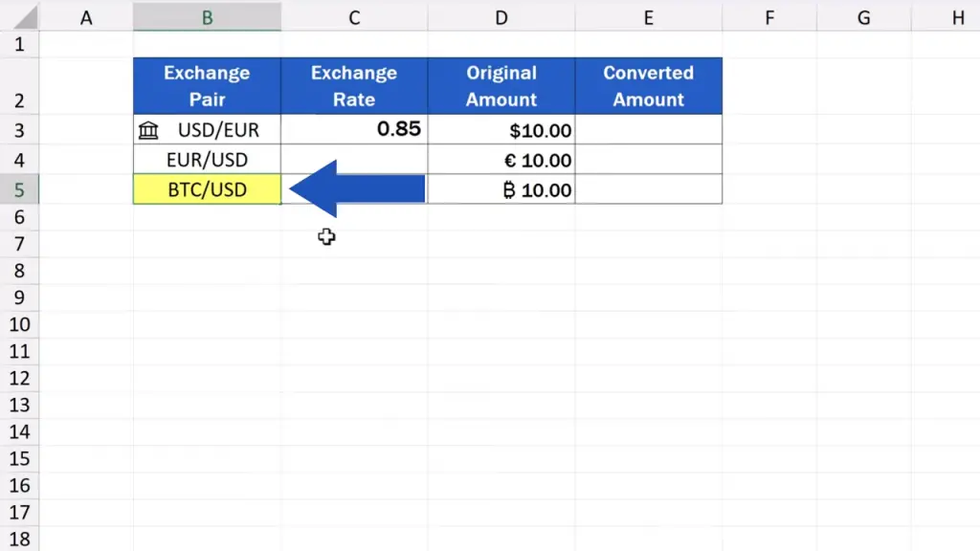
Task: Click the empty Exchange Rate cell for EUR/USD
Action: pyautogui.click(x=354, y=160)
